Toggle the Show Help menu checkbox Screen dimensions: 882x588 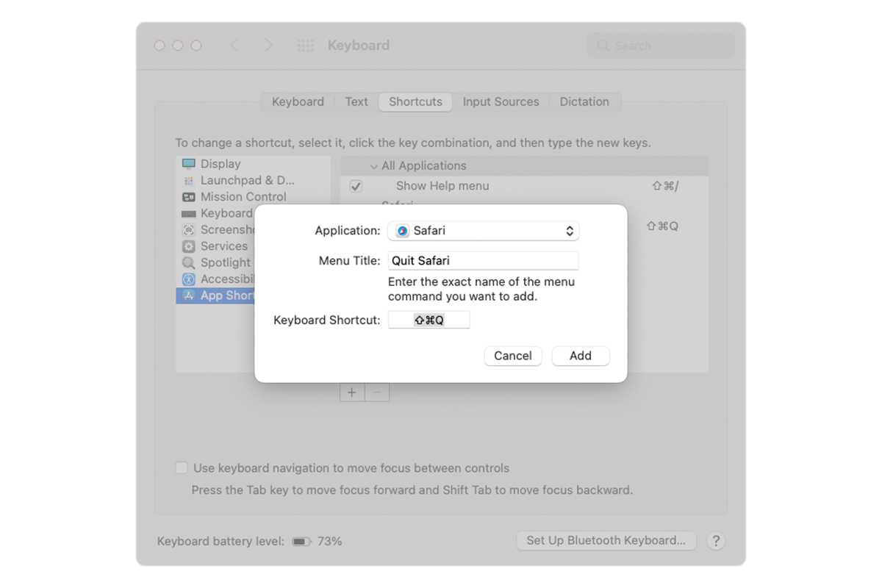[x=356, y=187]
